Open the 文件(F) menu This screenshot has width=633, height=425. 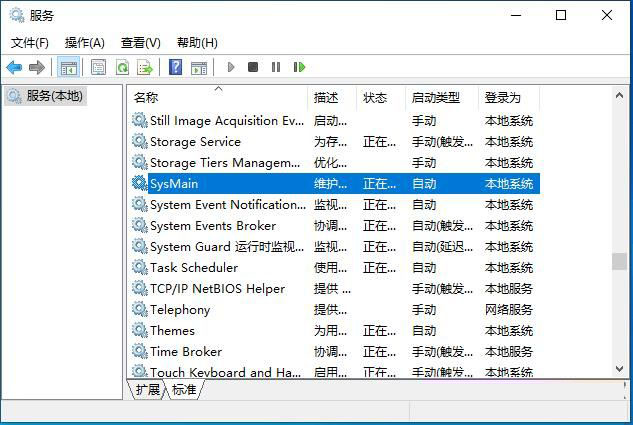coord(29,43)
